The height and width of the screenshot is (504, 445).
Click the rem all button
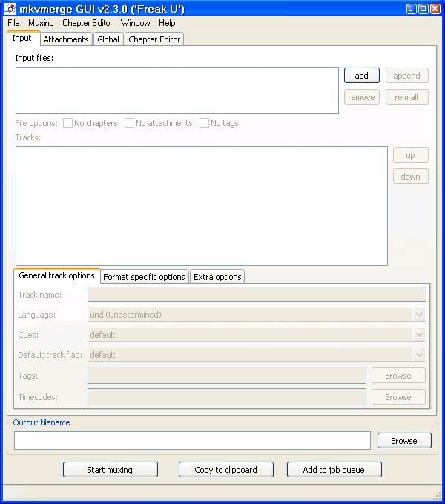(x=406, y=97)
